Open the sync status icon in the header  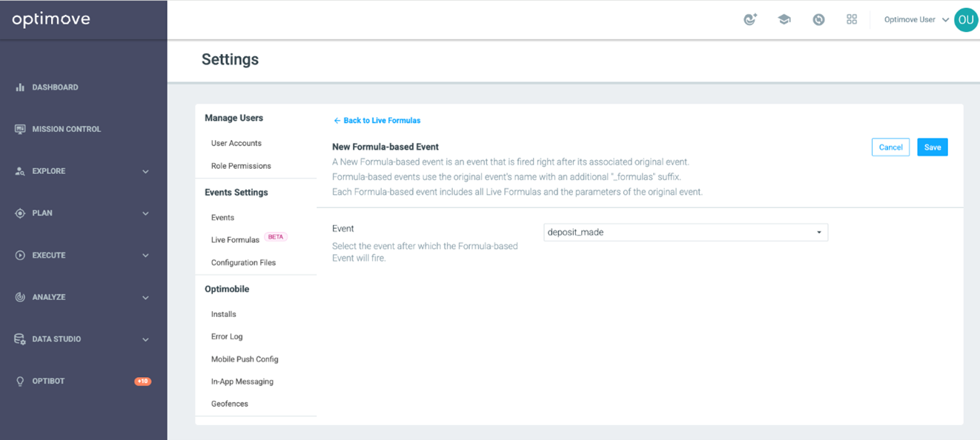tap(818, 19)
